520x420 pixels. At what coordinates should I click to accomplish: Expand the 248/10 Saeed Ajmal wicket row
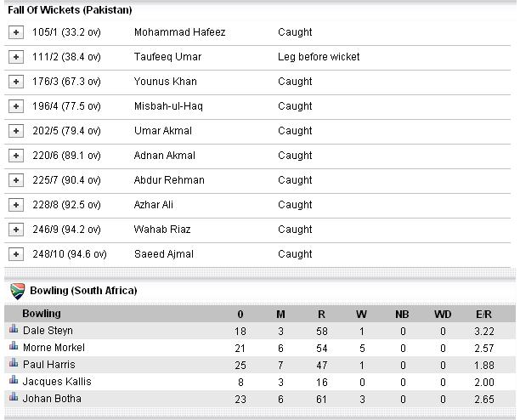click(x=16, y=254)
